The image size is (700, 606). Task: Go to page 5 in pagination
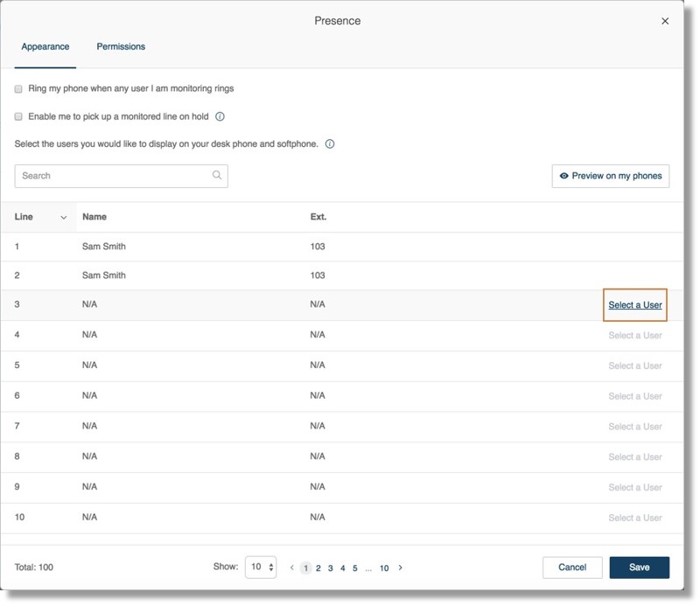(355, 568)
